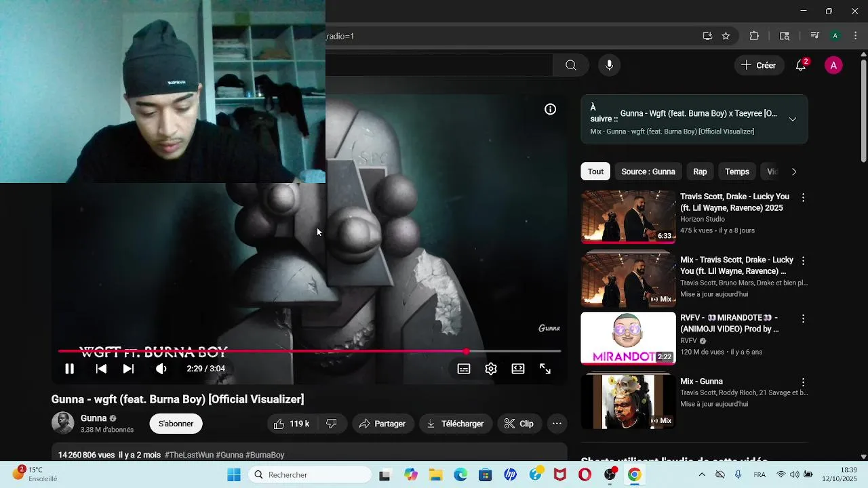Open the Chrome profile avatar
The width and height of the screenshot is (868, 488).
point(835,36)
